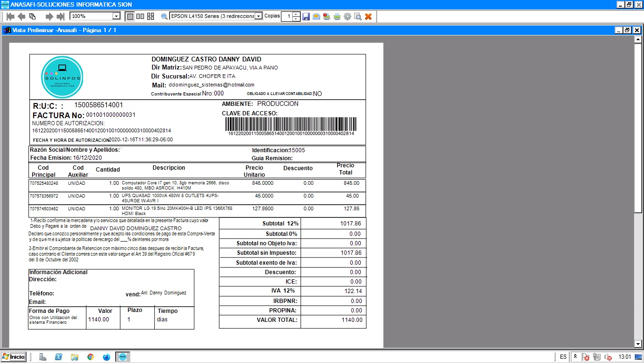Image resolution: width=644 pixels, height=363 pixels.
Task: Click the previous page arrow
Action: (21, 17)
